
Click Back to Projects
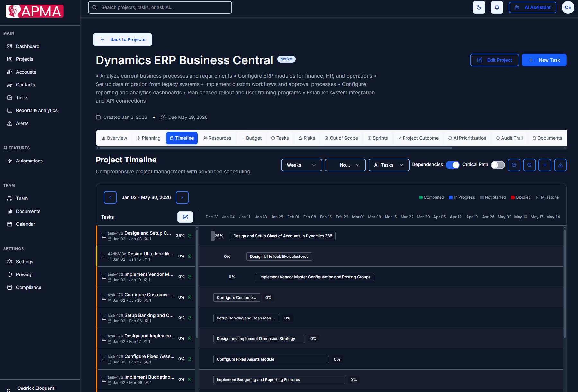(x=122, y=39)
